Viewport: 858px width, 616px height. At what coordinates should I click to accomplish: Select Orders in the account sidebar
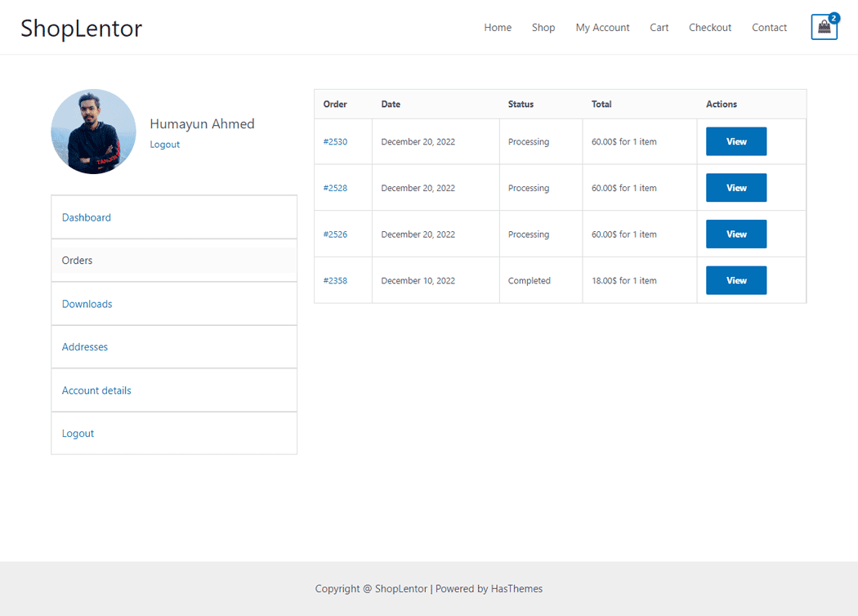pos(77,260)
